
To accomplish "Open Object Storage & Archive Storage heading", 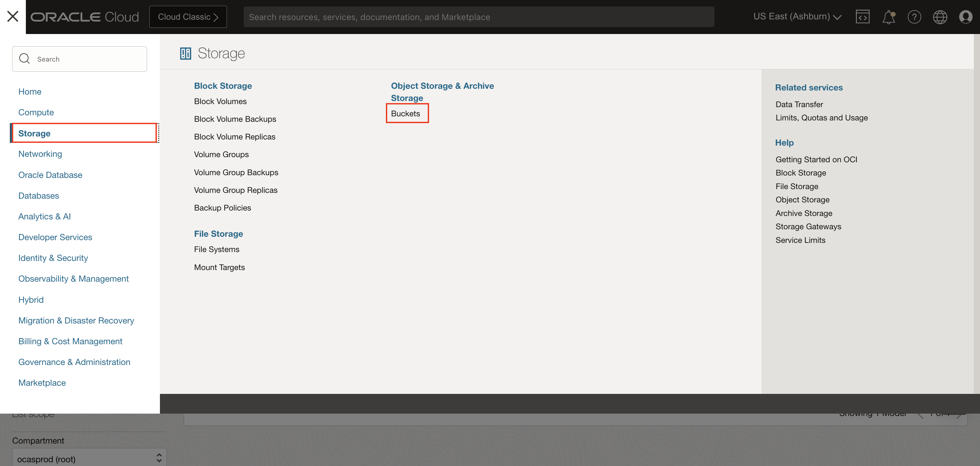I will point(442,92).
